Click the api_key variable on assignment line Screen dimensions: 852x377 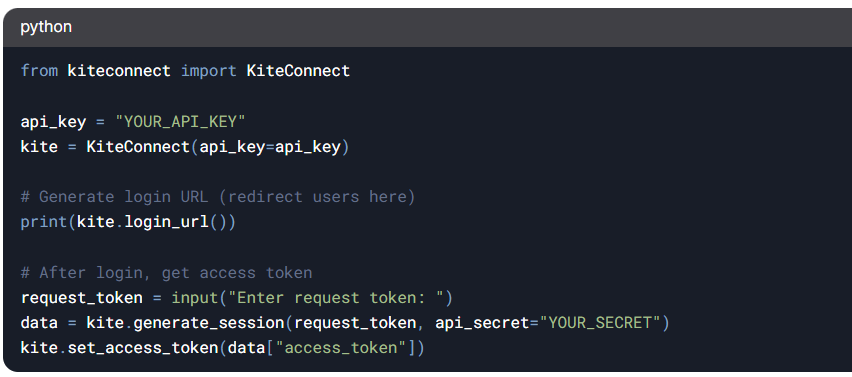click(x=53, y=122)
